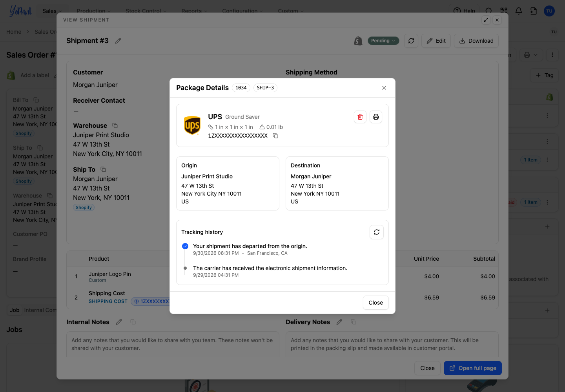Refresh the shipment via sync icon

click(x=411, y=41)
